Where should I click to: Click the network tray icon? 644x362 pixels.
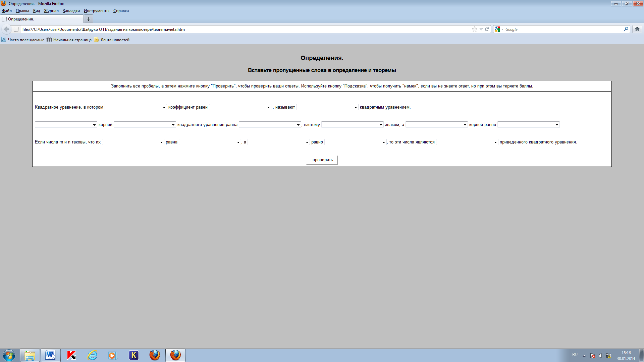(x=608, y=356)
